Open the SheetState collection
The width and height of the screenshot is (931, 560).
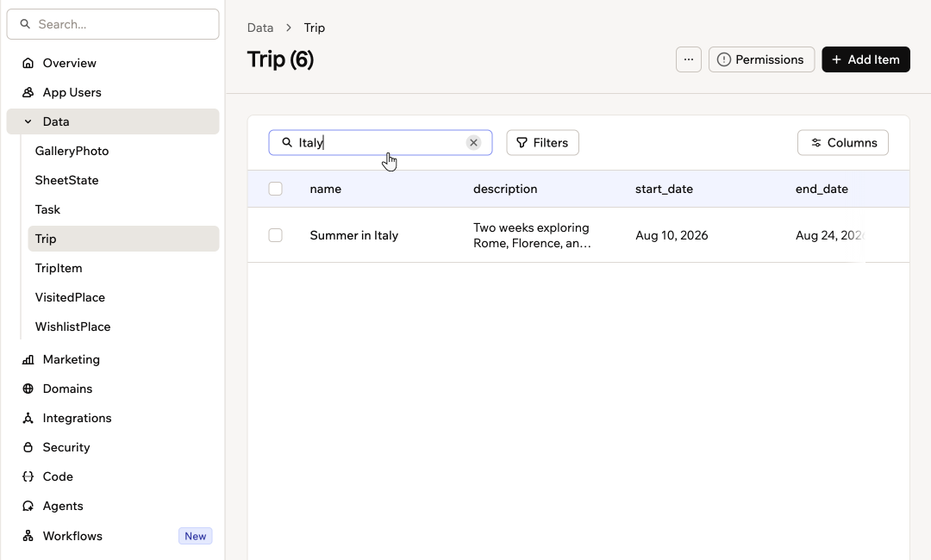[x=66, y=180]
